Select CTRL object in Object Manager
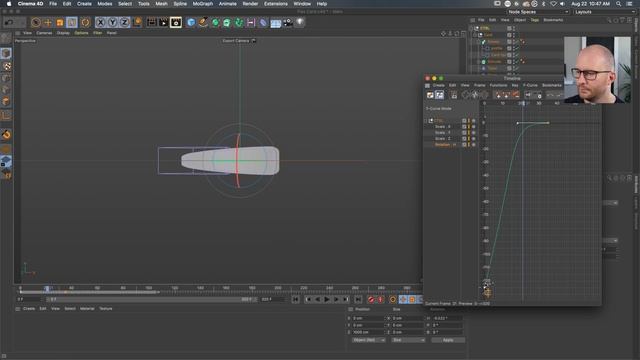The height and width of the screenshot is (360, 640). [485, 28]
